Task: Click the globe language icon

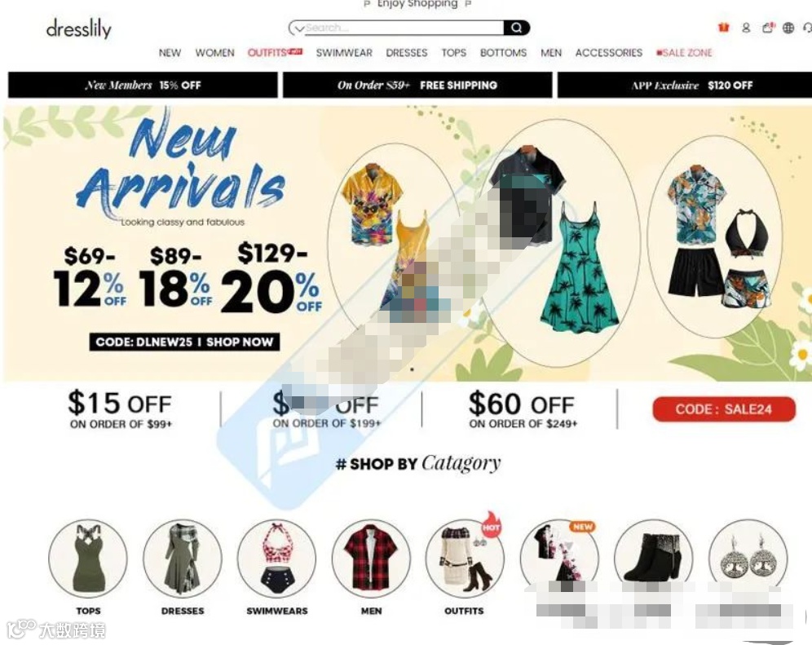Action: (788, 28)
